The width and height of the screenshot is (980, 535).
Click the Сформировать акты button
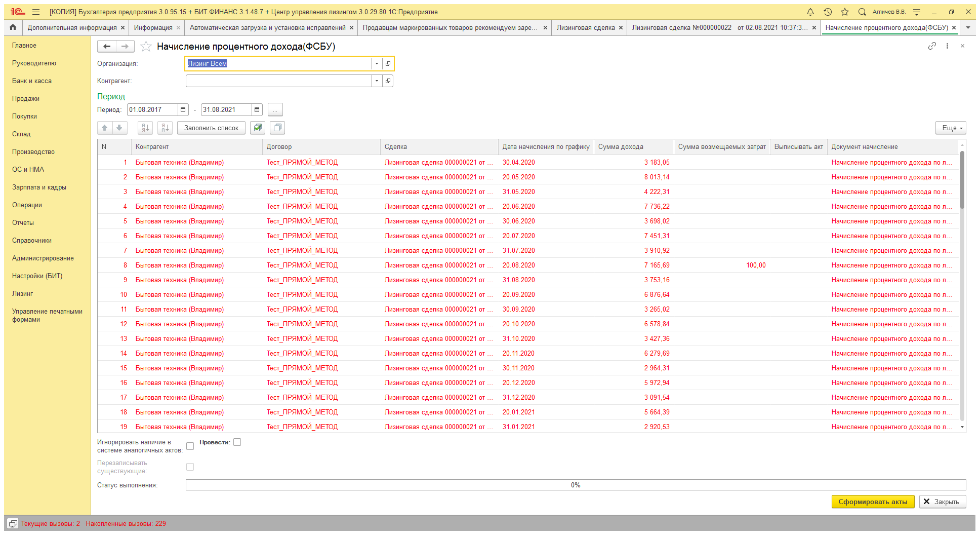pyautogui.click(x=873, y=502)
